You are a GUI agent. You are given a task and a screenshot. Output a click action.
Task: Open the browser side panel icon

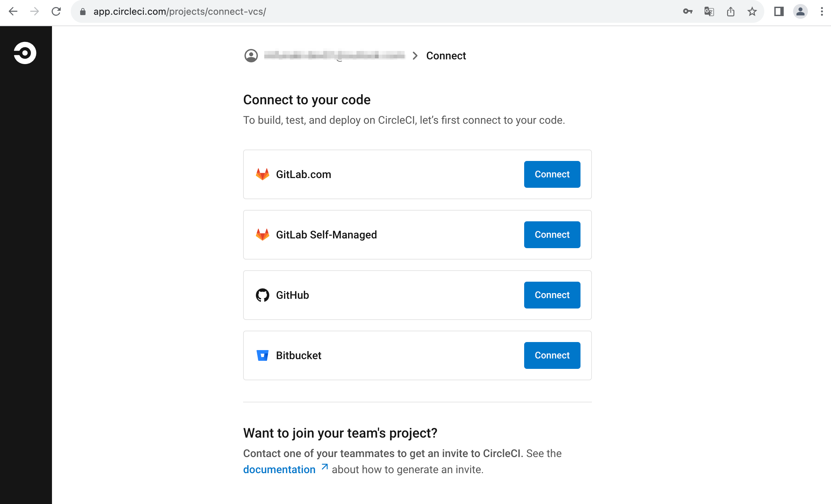(779, 11)
